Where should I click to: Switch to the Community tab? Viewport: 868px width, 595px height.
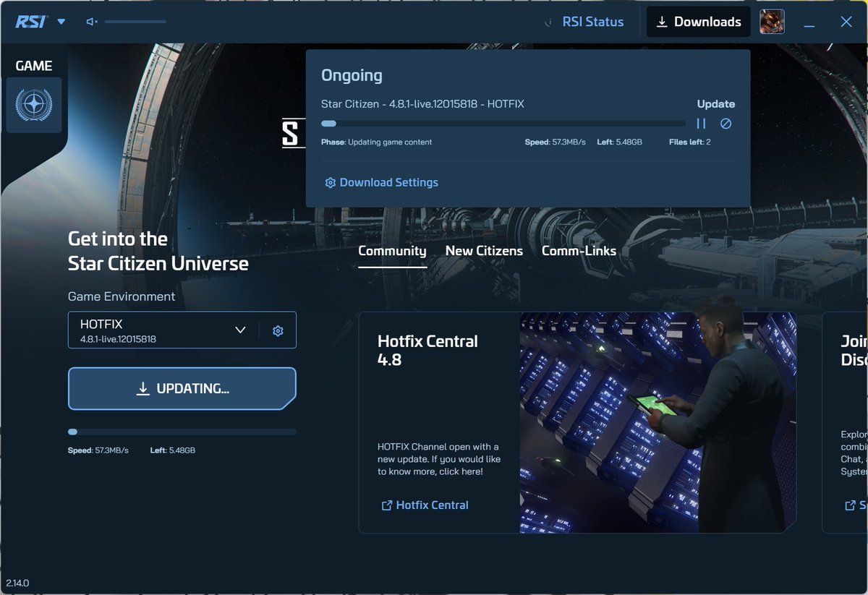[392, 251]
